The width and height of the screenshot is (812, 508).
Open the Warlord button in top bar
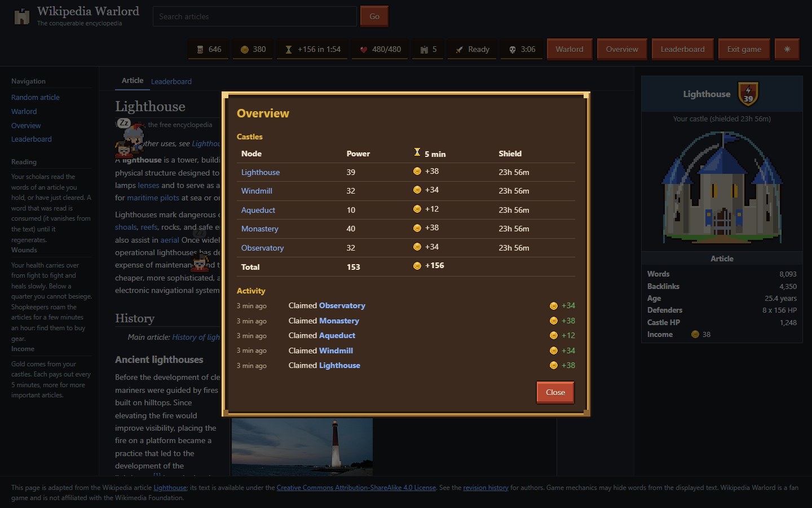[x=570, y=49]
